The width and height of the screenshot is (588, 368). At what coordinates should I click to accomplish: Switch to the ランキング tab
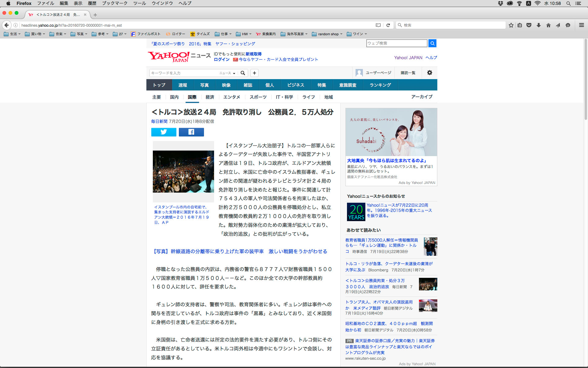click(x=380, y=85)
